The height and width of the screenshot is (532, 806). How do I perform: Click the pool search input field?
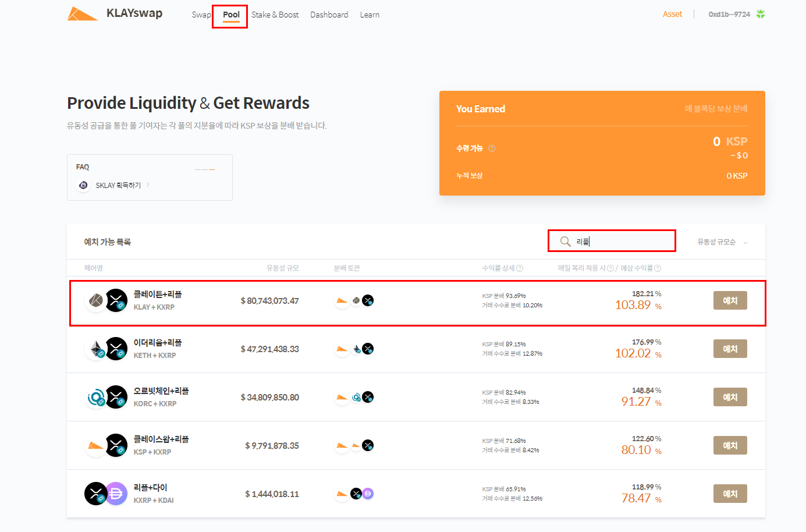tap(623, 242)
